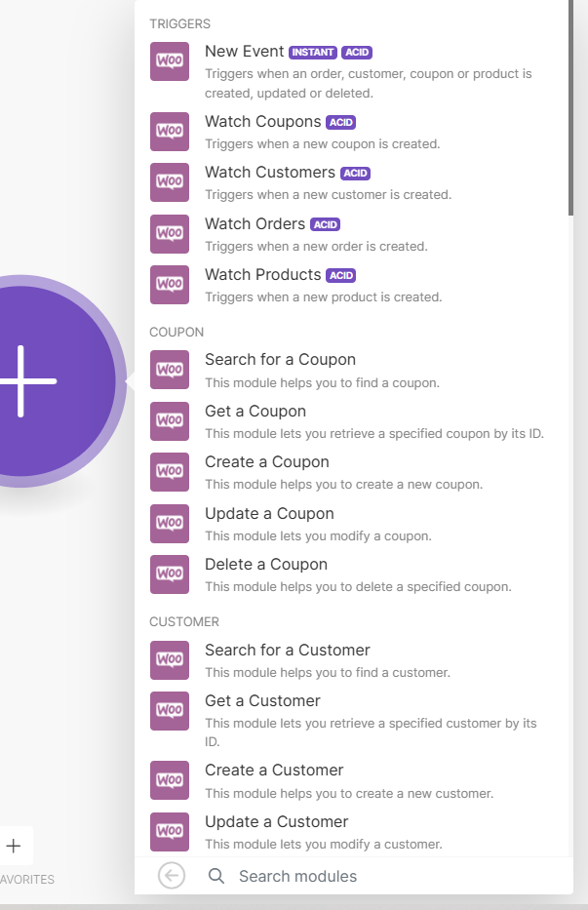Click the WooCommerce icon beside Watch Coupons
The image size is (588, 910).
click(x=170, y=132)
